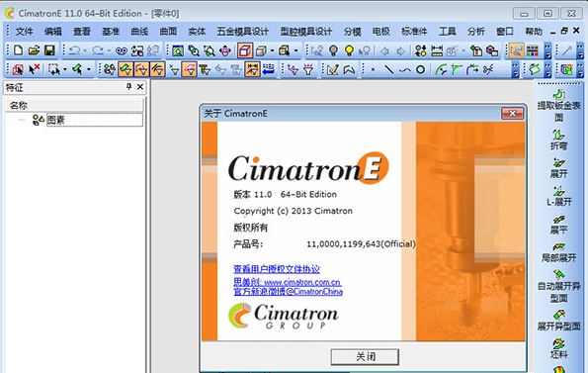Open the 电极 menu
The width and height of the screenshot is (588, 373).
pyautogui.click(x=381, y=32)
